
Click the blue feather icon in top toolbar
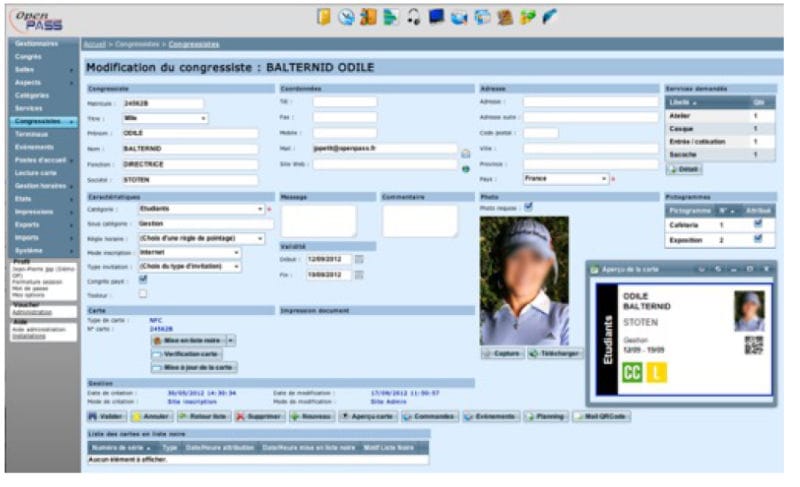549,17
